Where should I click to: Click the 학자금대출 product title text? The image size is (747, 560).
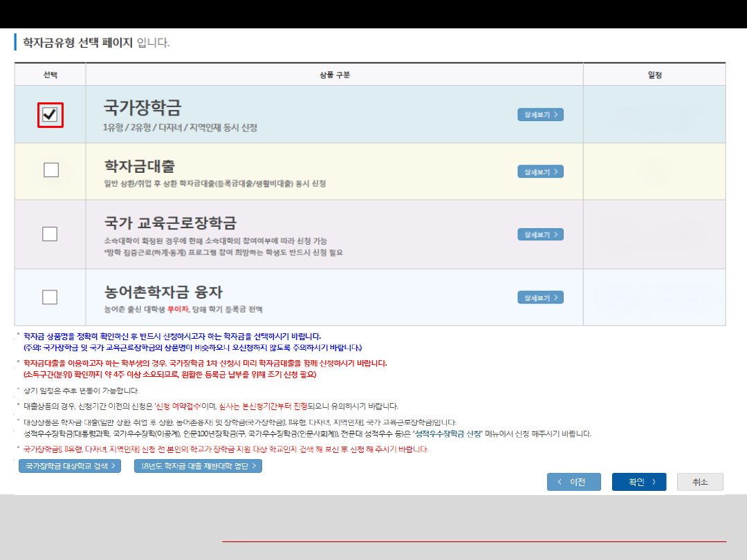[x=139, y=166]
